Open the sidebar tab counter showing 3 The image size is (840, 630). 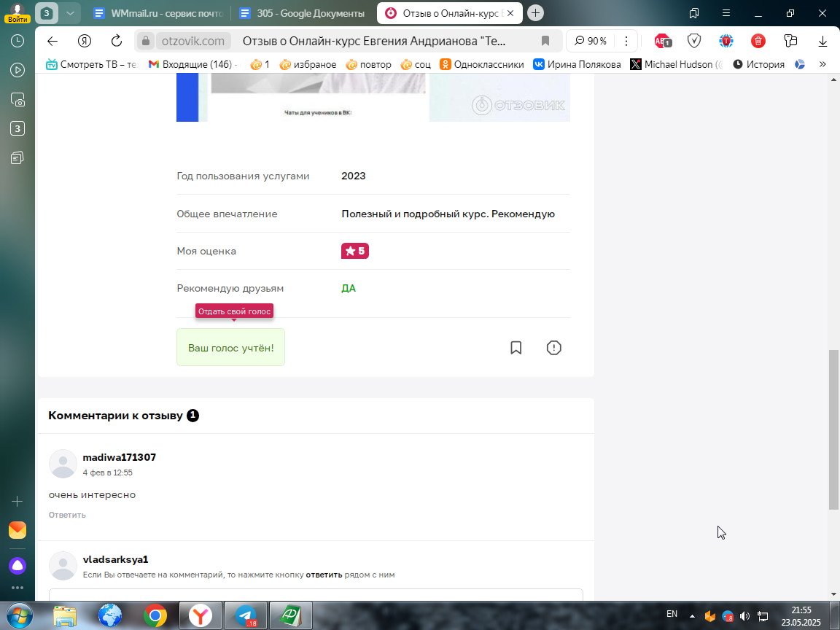(x=17, y=128)
